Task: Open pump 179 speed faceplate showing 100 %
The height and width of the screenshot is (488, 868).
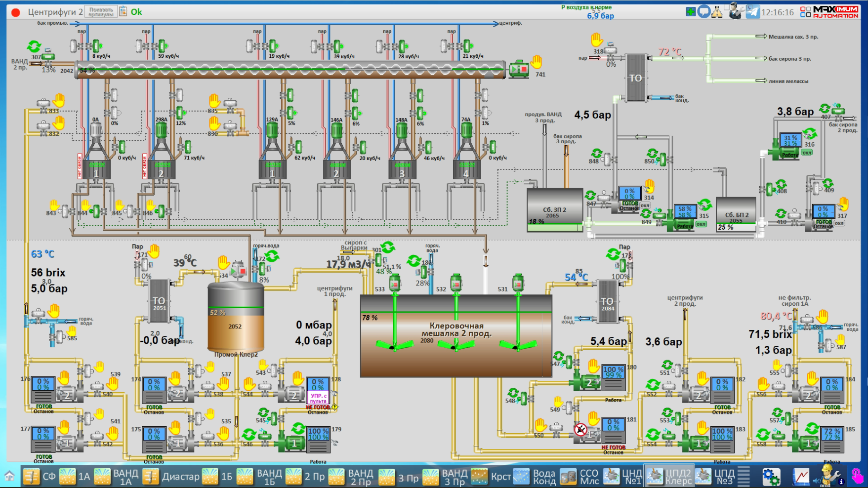Action: pyautogui.click(x=319, y=435)
